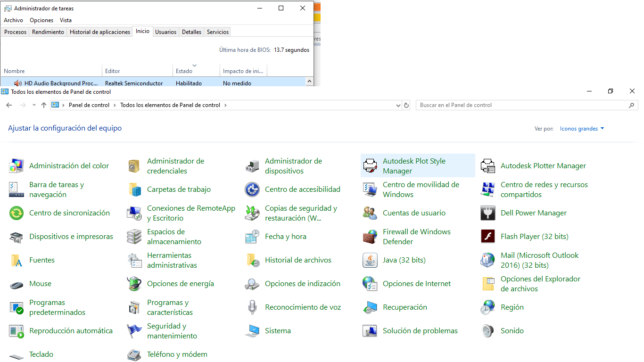This screenshot has width=644, height=362.
Task: Refresh the Control Panel address bar
Action: point(407,105)
